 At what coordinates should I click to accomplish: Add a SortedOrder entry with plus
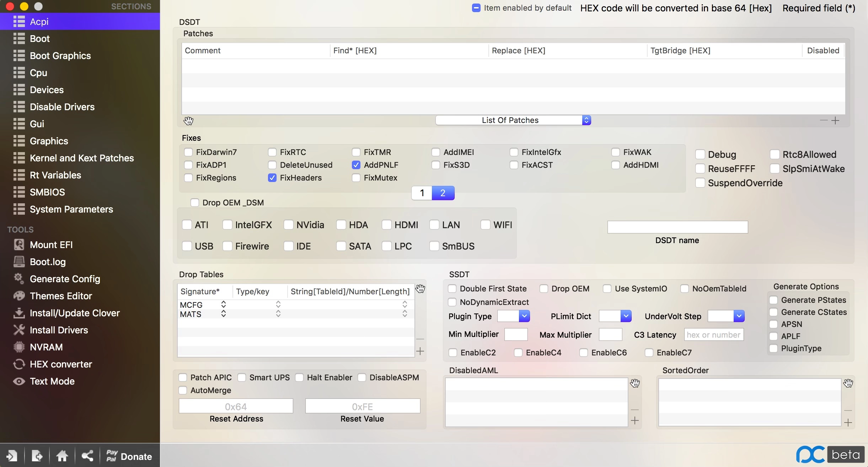[848, 423]
